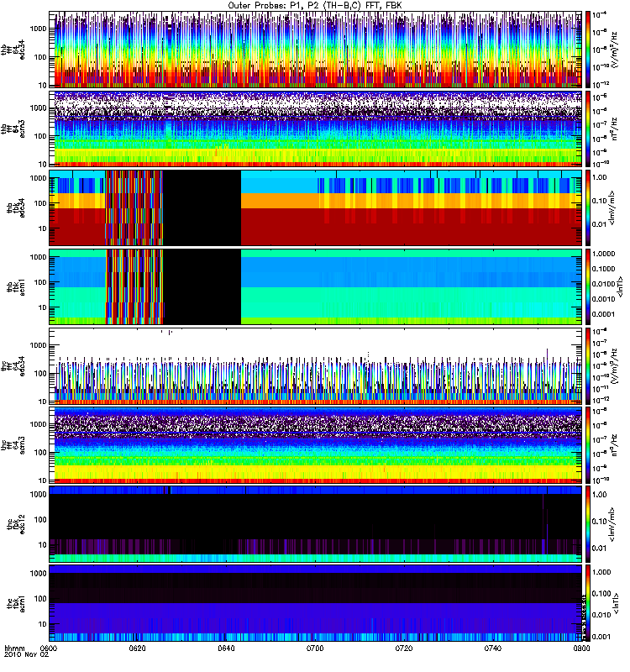The image size is (630, 672).
Task: Select the 0740 time axis label
Action: coord(492,648)
